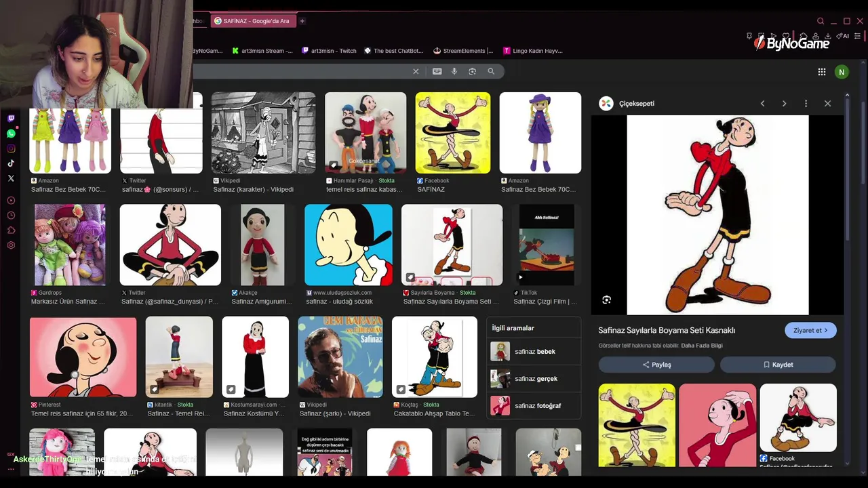This screenshot has height=488, width=868.
Task: Select related search safinaz fotoğraf
Action: point(534,406)
